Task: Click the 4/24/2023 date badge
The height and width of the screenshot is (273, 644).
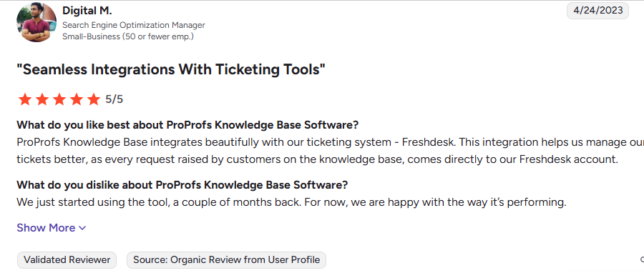Action: [x=597, y=11]
